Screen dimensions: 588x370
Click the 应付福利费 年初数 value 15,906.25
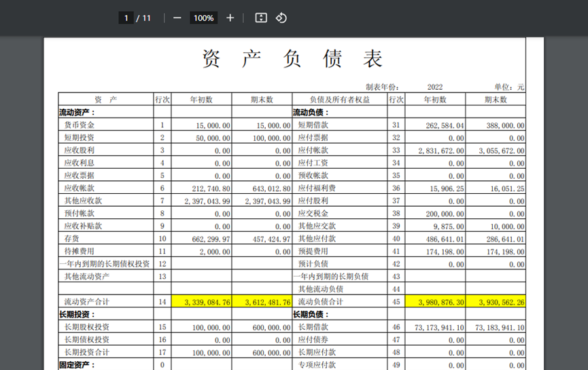tap(447, 188)
